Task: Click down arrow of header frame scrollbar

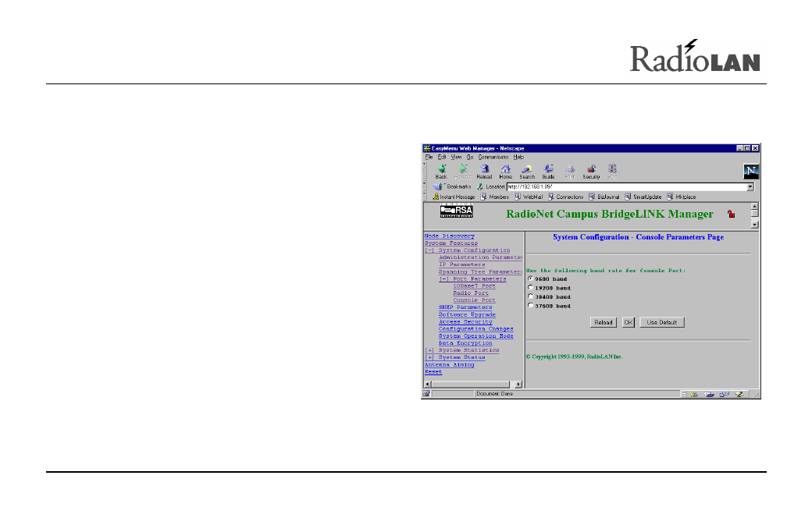Action: tap(754, 225)
